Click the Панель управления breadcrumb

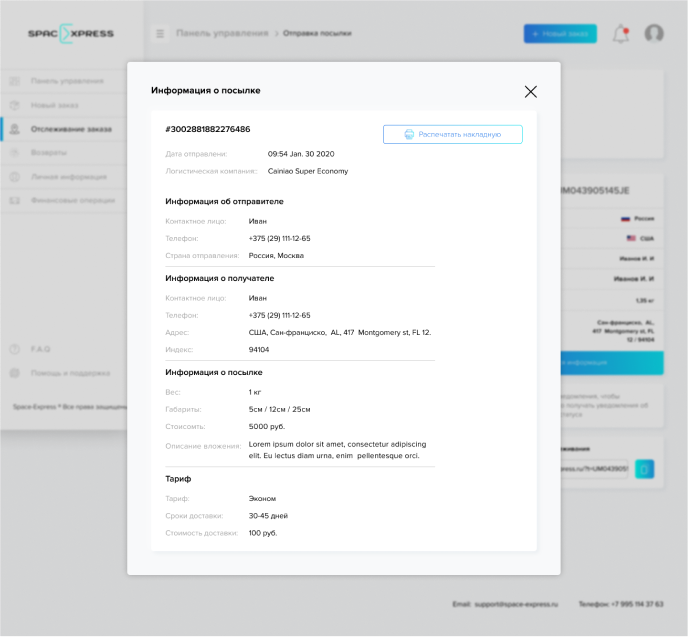coord(221,34)
